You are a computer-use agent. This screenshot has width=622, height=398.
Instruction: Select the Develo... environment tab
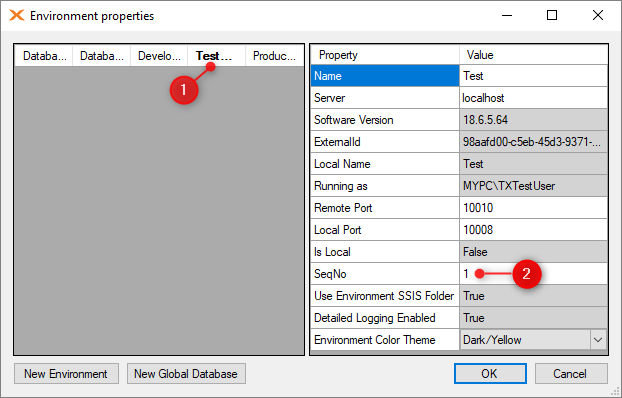pyautogui.click(x=159, y=56)
